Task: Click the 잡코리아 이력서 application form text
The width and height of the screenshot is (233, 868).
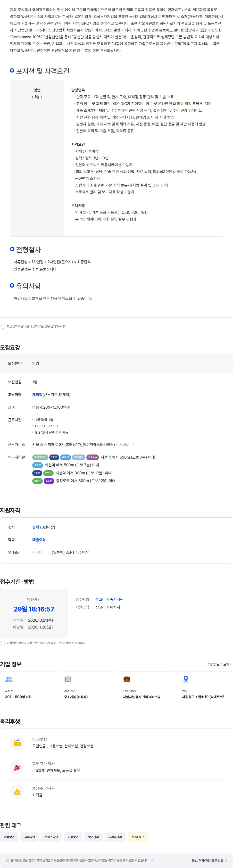Action: (x=108, y=607)
